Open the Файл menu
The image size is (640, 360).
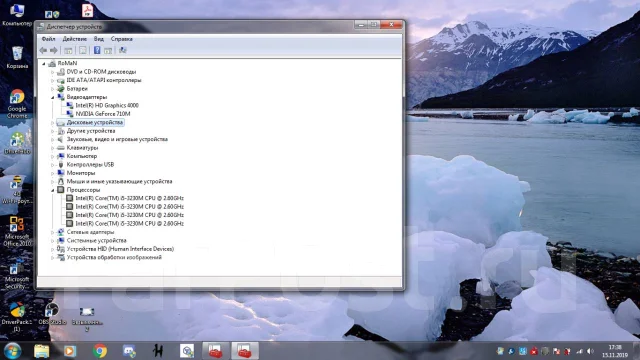coord(48,39)
